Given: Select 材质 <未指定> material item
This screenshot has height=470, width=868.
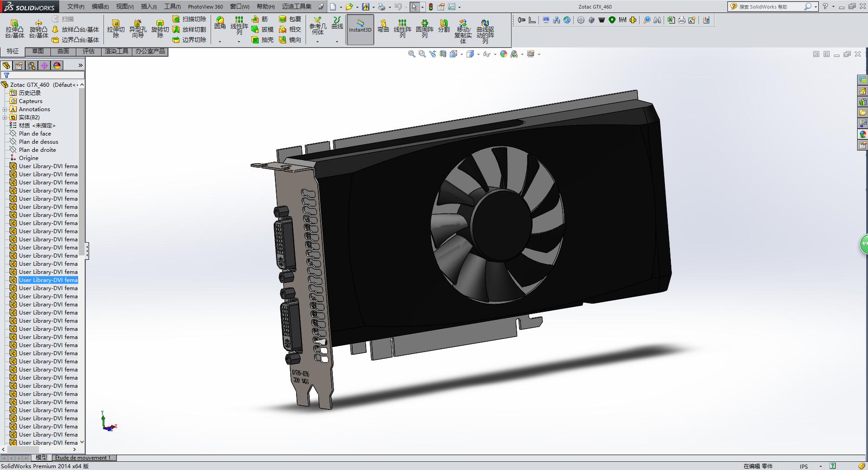Looking at the screenshot, I should [37, 126].
